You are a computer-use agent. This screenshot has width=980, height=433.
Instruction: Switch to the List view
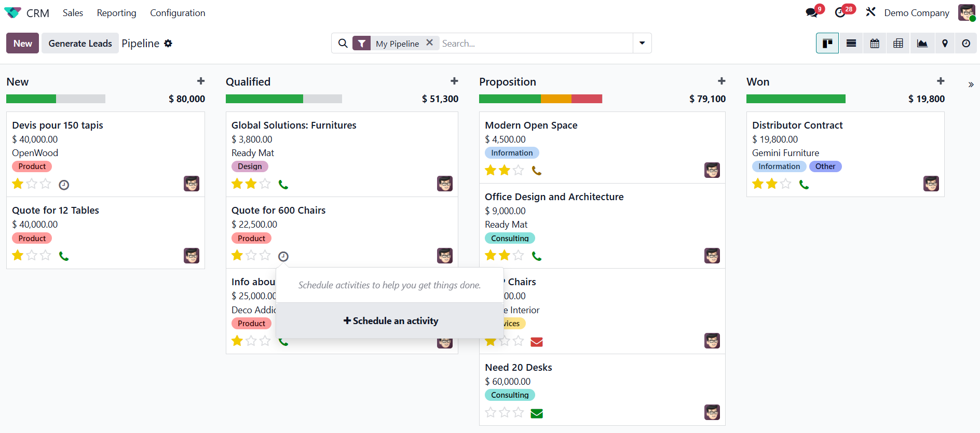coord(851,43)
